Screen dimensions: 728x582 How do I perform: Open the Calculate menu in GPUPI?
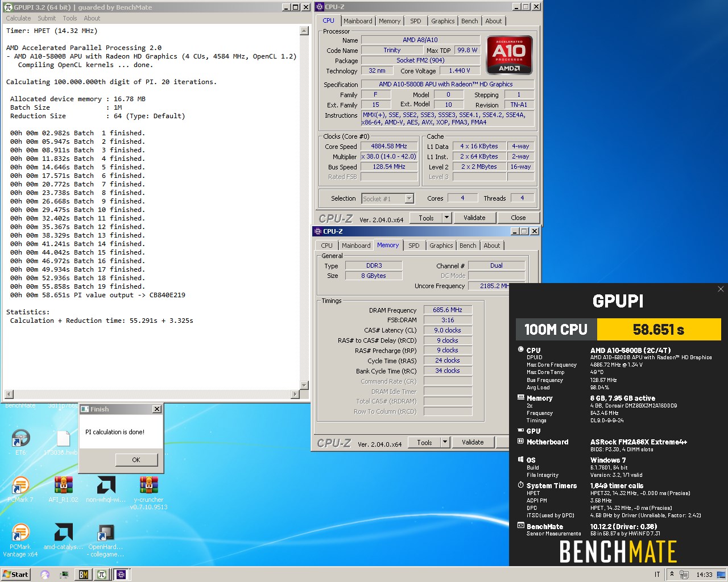[18, 18]
